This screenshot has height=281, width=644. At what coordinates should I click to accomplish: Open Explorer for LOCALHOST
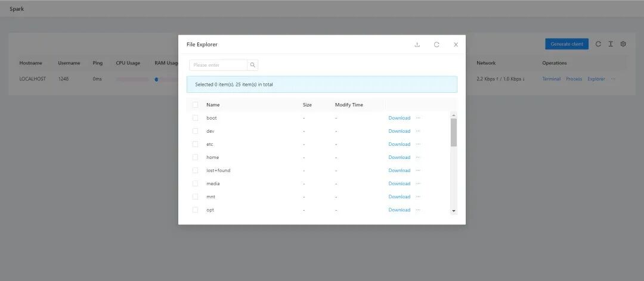[x=596, y=79]
